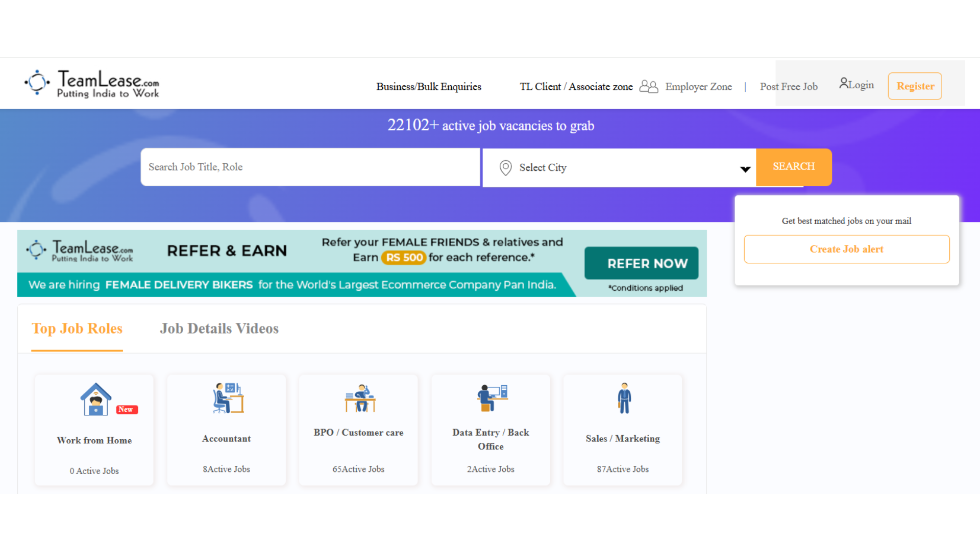Click 'REFER & EARN' banner heading
The height and width of the screenshot is (551, 980).
pyautogui.click(x=227, y=251)
